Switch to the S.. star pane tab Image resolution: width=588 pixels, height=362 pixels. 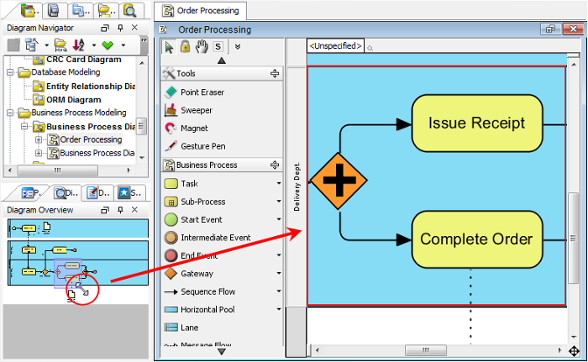click(x=130, y=193)
